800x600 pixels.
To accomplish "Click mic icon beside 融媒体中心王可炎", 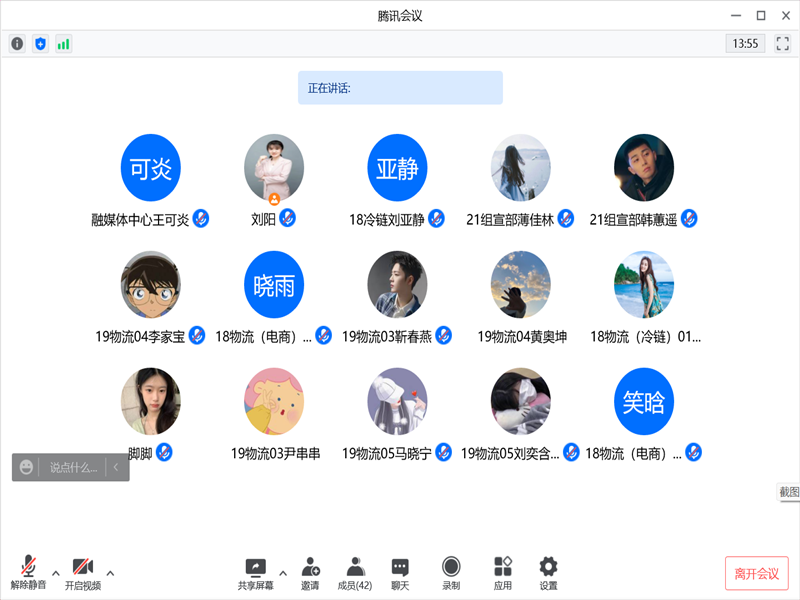I will [x=201, y=219].
